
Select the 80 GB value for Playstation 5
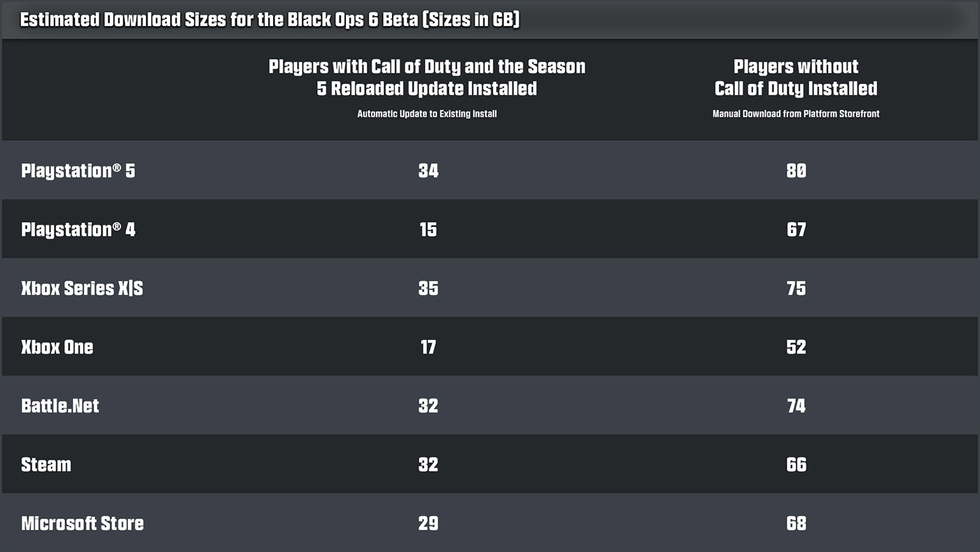(796, 171)
